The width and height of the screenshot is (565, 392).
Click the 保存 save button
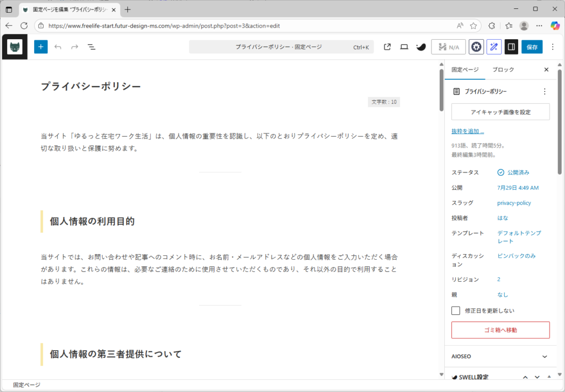point(531,47)
